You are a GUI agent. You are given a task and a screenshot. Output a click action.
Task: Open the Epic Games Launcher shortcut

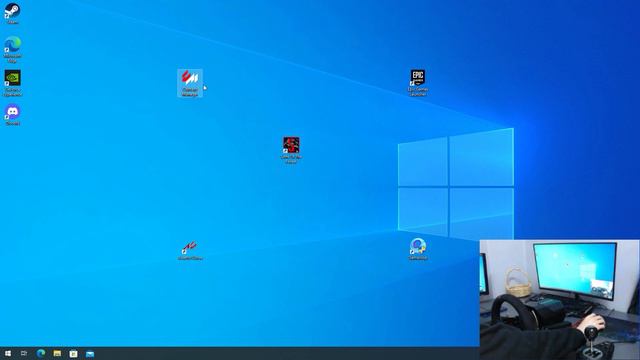tap(418, 83)
